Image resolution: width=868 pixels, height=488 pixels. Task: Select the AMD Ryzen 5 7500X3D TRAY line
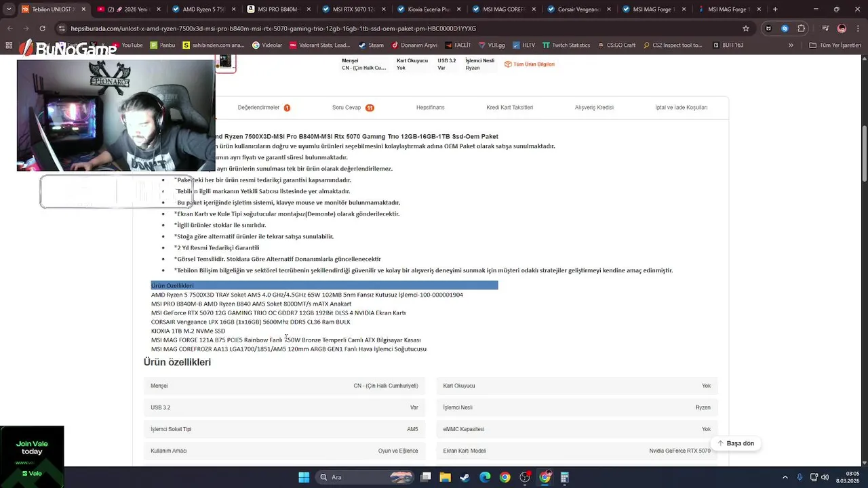coord(307,295)
